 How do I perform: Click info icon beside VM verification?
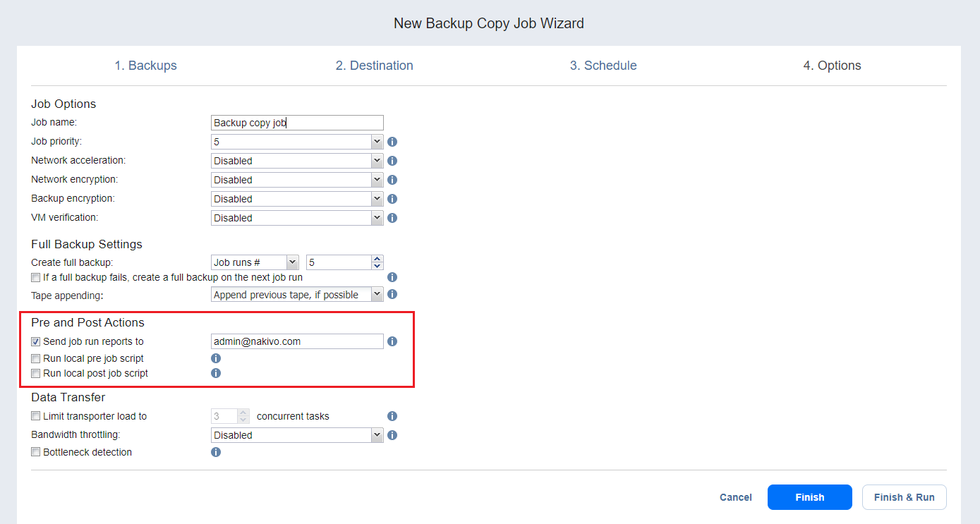(392, 218)
